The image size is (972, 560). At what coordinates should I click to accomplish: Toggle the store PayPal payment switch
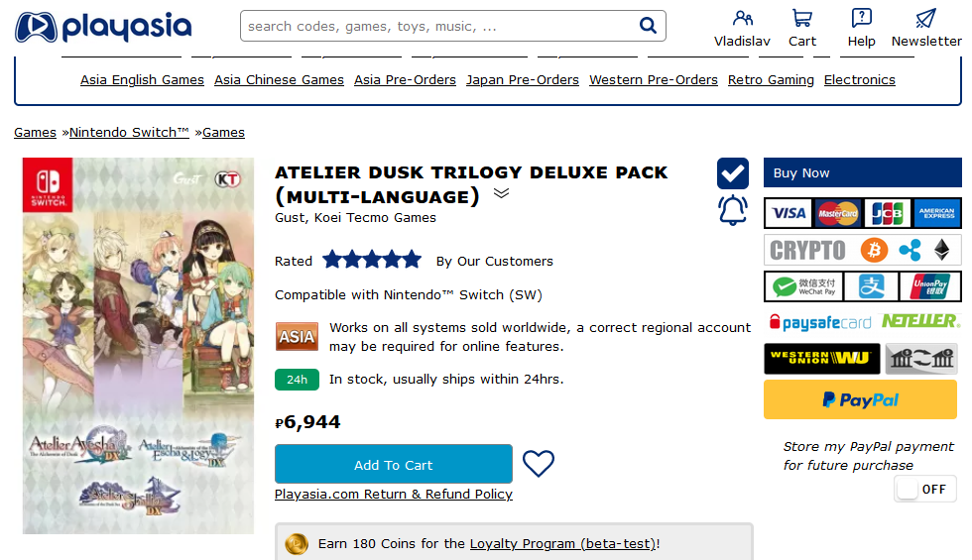click(924, 489)
